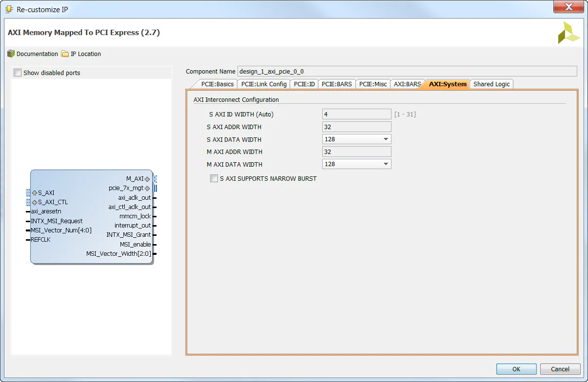Confirm settings with the OK button
588x382 pixels.
pos(516,369)
